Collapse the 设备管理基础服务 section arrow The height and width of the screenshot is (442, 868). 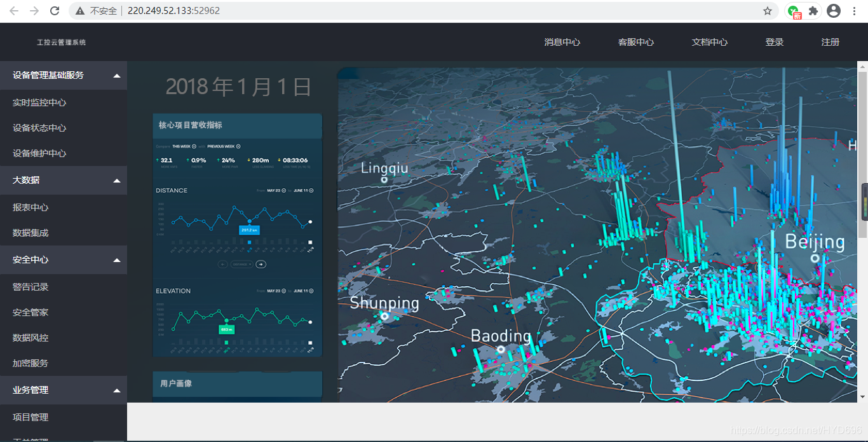click(x=116, y=76)
